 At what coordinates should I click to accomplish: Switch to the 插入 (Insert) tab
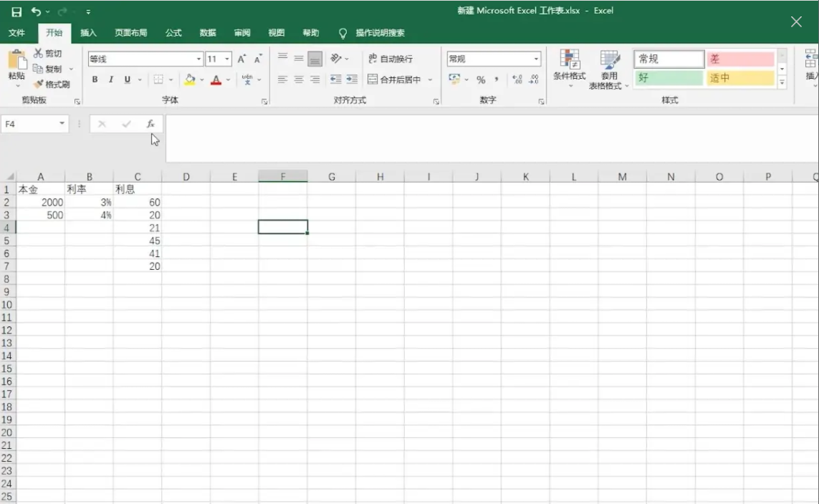(x=89, y=33)
